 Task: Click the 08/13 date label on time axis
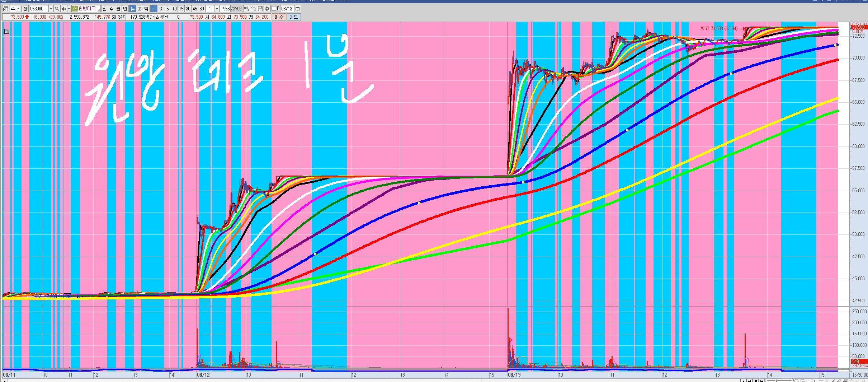[514, 375]
